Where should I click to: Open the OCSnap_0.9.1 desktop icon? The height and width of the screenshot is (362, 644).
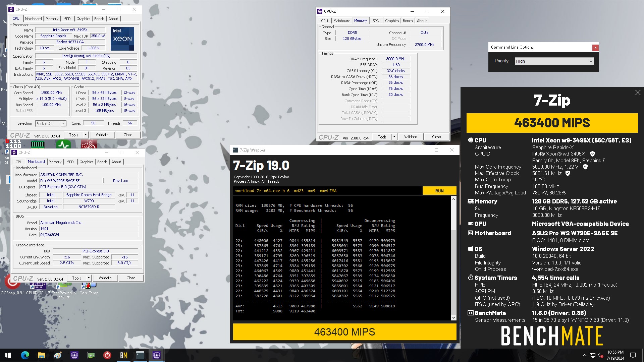[12, 285]
